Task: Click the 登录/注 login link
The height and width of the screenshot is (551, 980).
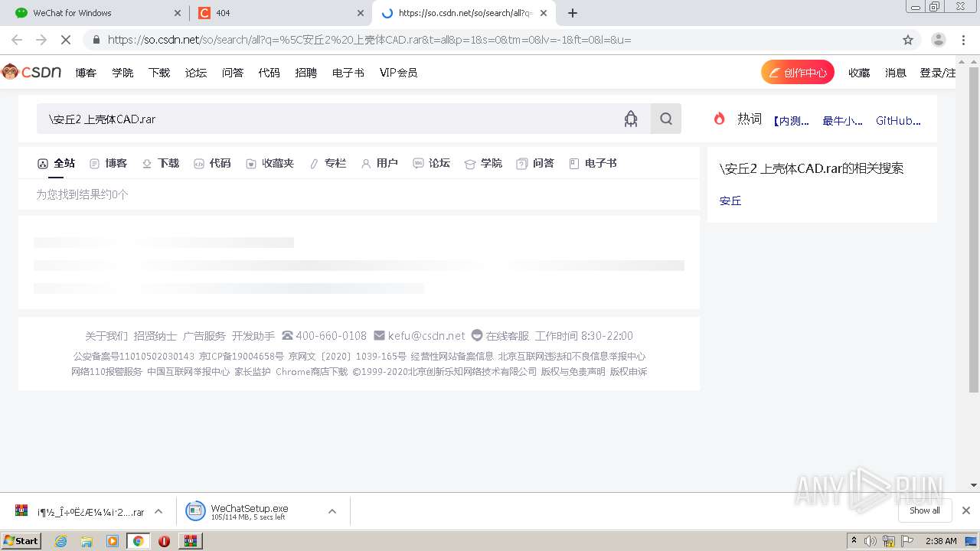Action: (938, 73)
